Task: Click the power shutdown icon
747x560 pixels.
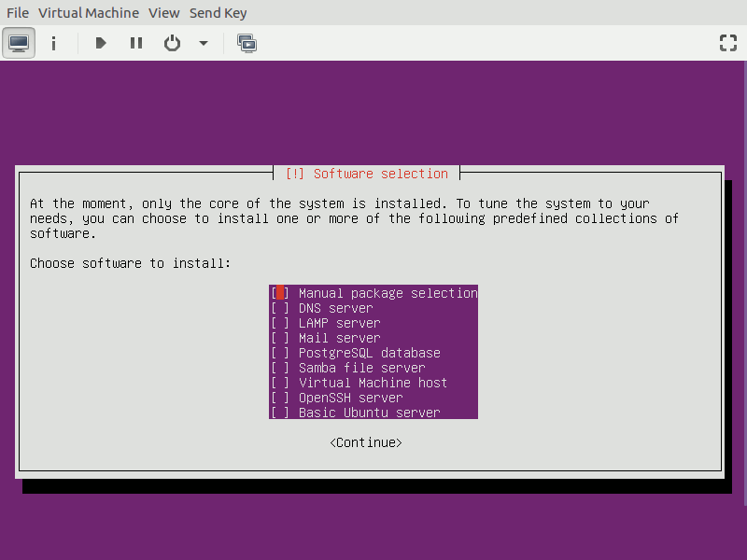Action: click(x=172, y=43)
